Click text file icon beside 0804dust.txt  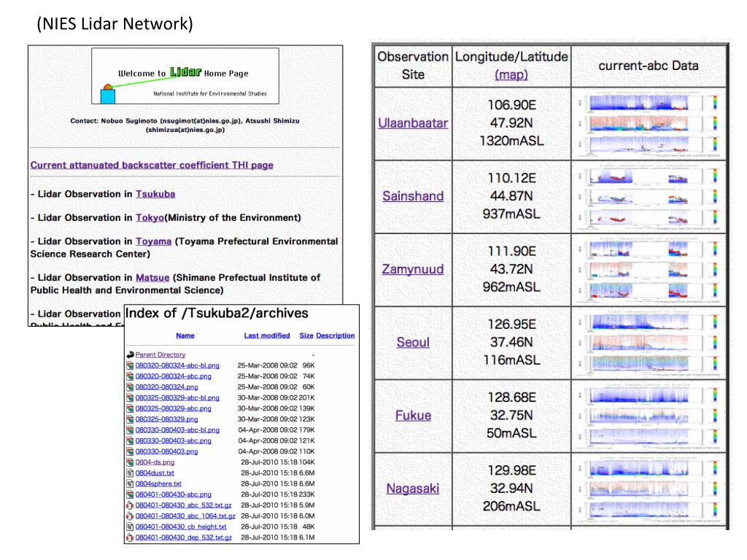(x=130, y=472)
